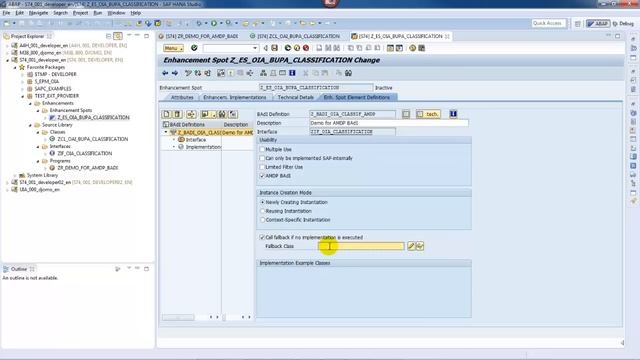Switch to ZR_DEMO_FOR_AMDP_BADI editor tab

pyautogui.click(x=199, y=36)
